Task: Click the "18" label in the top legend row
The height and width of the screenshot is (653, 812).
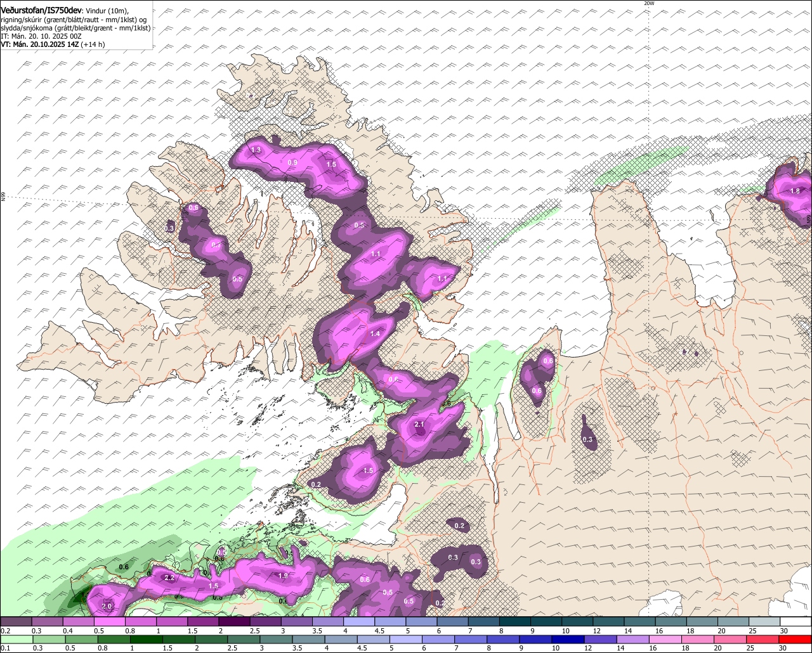Action: (691, 631)
